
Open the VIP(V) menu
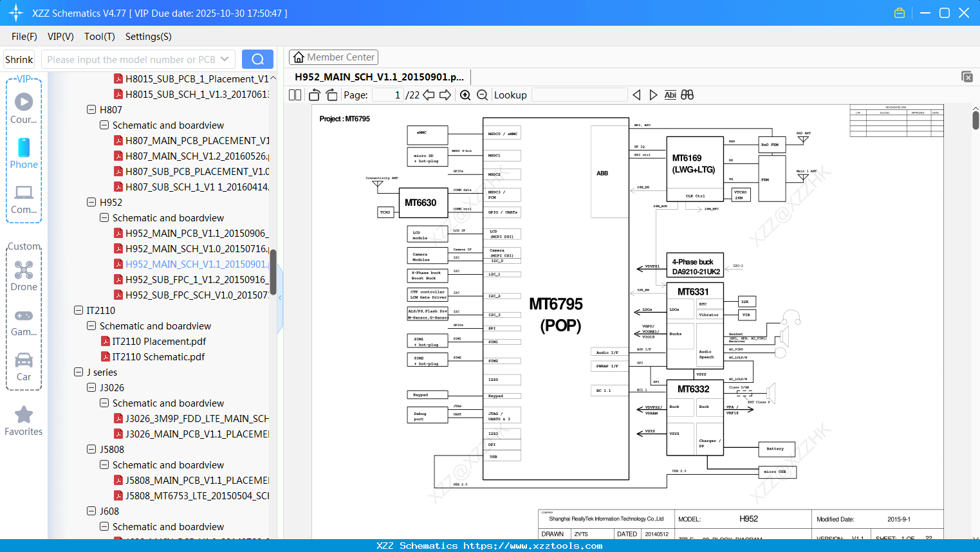click(x=60, y=37)
